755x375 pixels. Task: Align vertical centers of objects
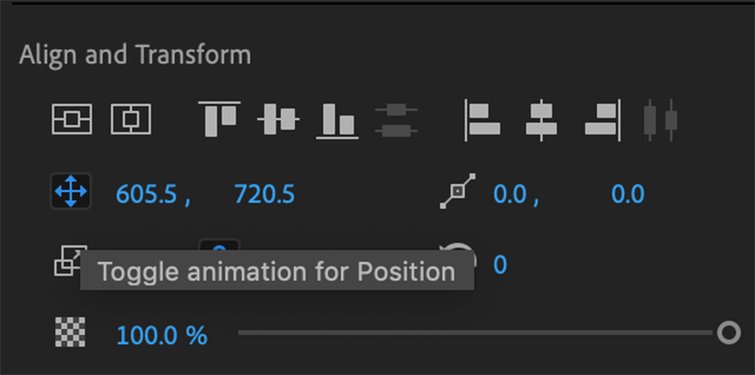278,119
